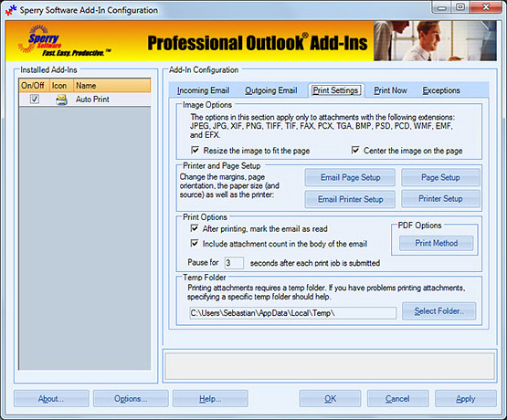Screen dimensions: 507x420
Task: Click the Pause for seconds input field
Action: click(234, 263)
